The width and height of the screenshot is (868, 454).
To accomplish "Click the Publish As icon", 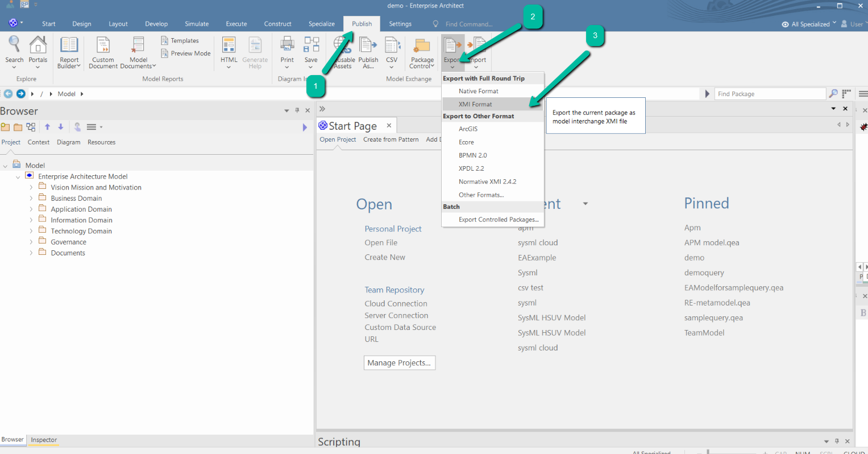I will pos(368,45).
